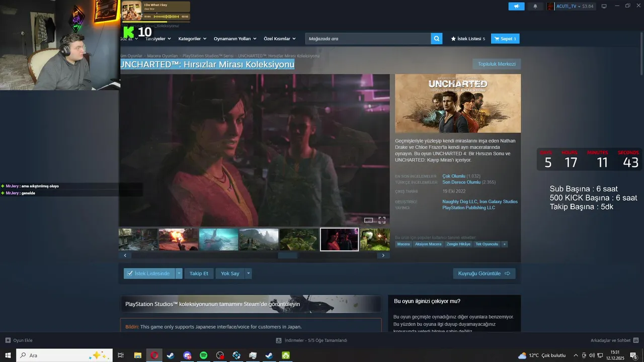This screenshot has width=644, height=362.
Task: Open Task View on the taskbar
Action: coord(121,355)
